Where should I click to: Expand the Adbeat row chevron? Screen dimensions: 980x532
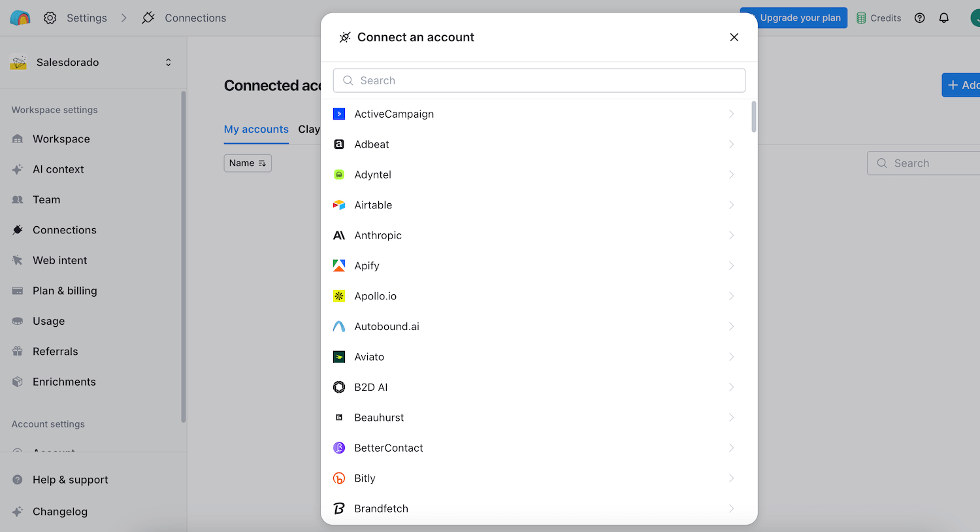[x=731, y=144]
